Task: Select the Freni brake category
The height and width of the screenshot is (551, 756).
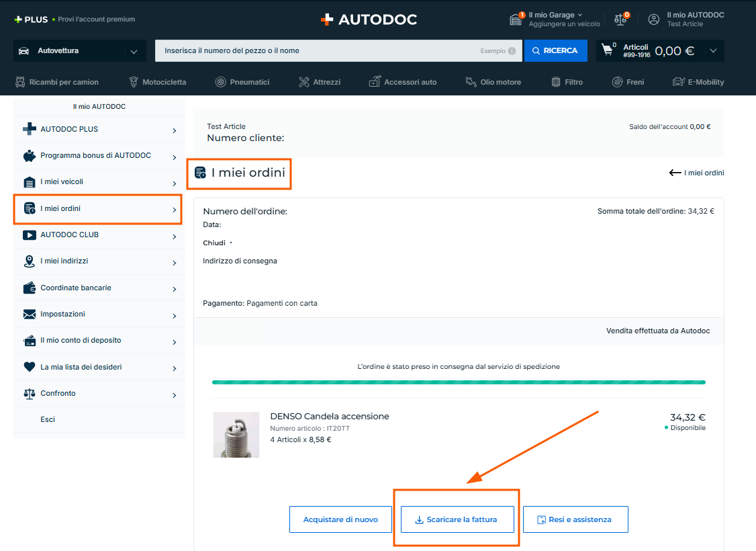Action: tap(628, 82)
